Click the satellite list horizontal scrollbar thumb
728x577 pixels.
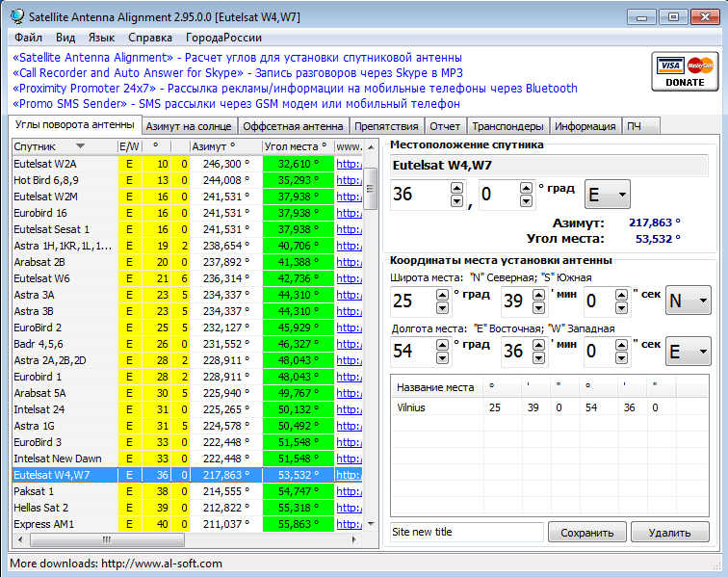(107, 539)
